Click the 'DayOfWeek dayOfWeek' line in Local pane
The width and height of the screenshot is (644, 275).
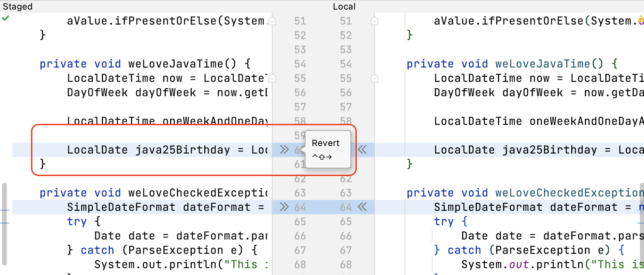coord(539,92)
